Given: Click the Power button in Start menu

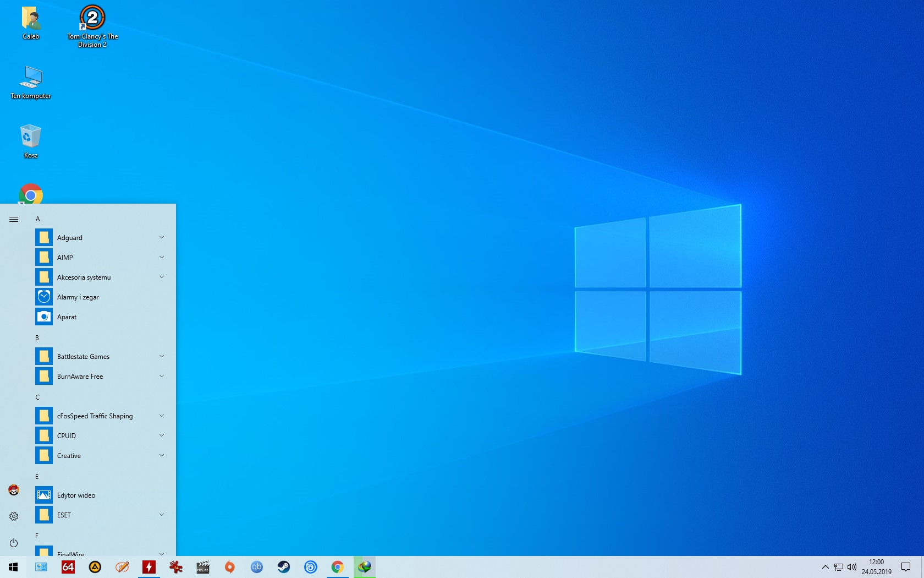Looking at the screenshot, I should pos(14,543).
